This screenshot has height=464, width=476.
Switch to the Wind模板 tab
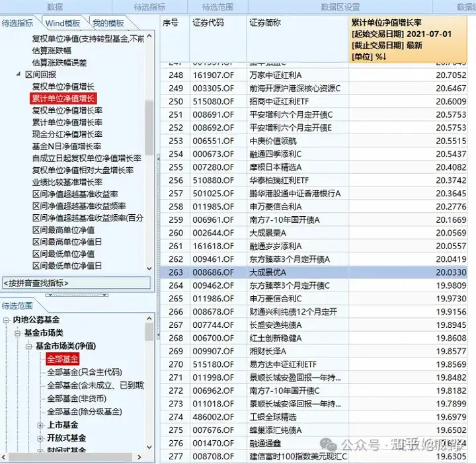63,23
